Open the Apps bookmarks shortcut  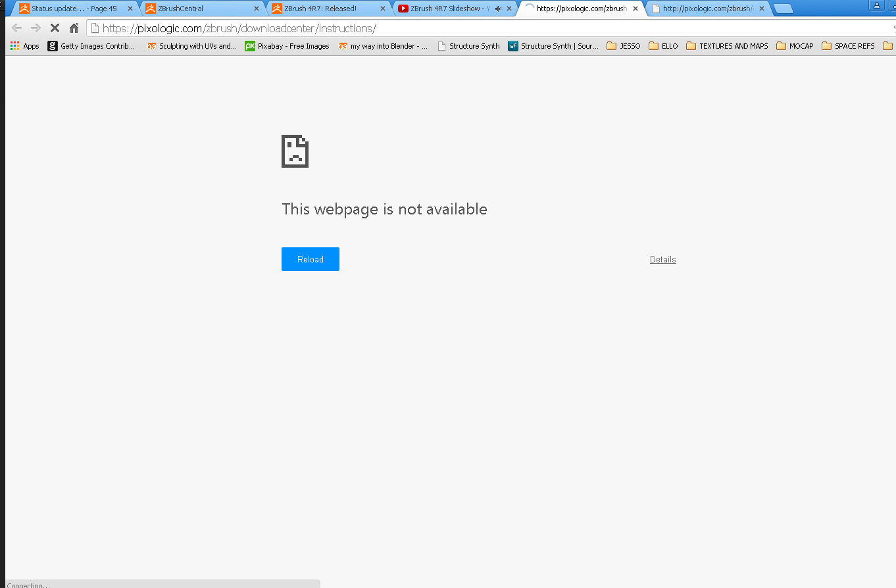click(x=25, y=46)
